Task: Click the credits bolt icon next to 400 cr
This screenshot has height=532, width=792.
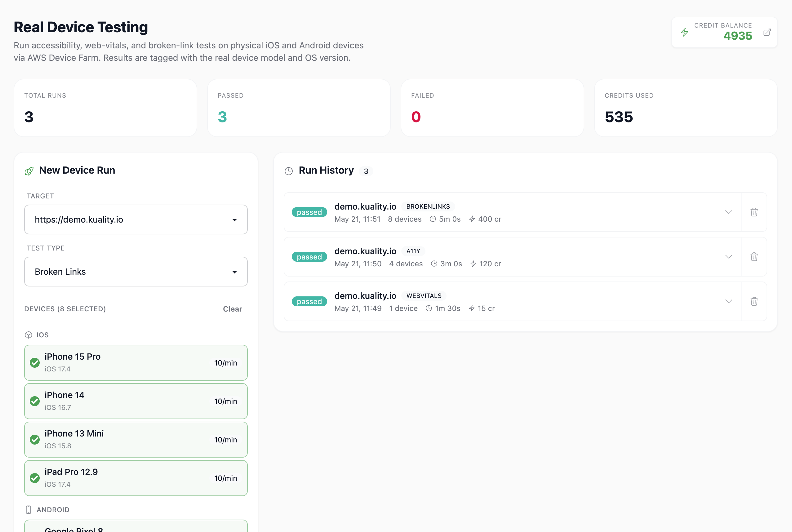Action: [472, 219]
